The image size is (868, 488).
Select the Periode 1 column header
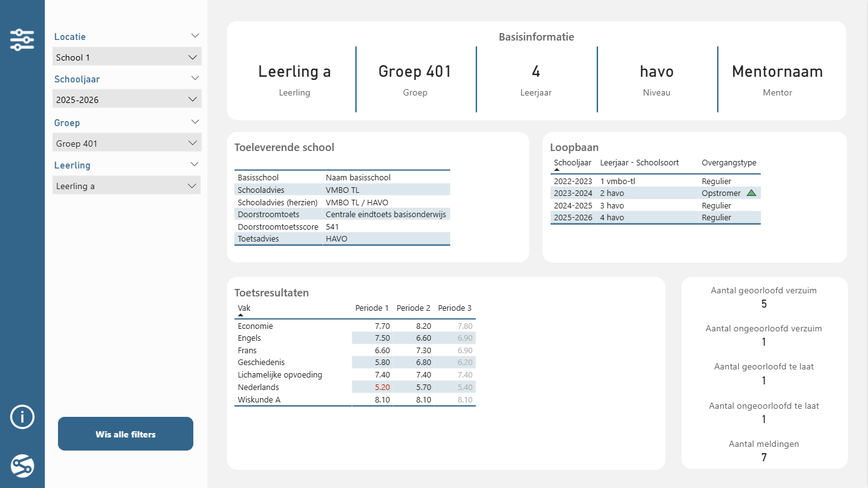point(372,308)
